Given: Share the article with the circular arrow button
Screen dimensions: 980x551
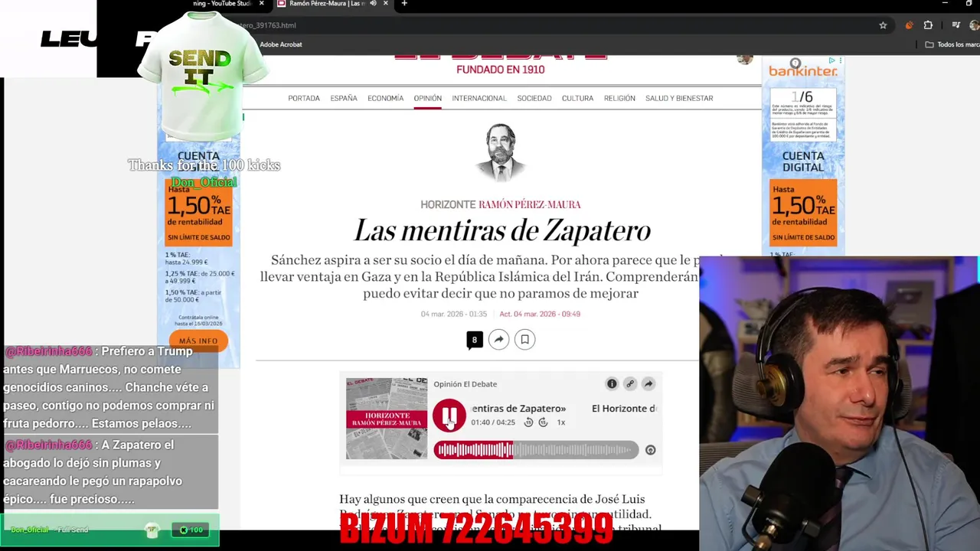Looking at the screenshot, I should pos(499,340).
